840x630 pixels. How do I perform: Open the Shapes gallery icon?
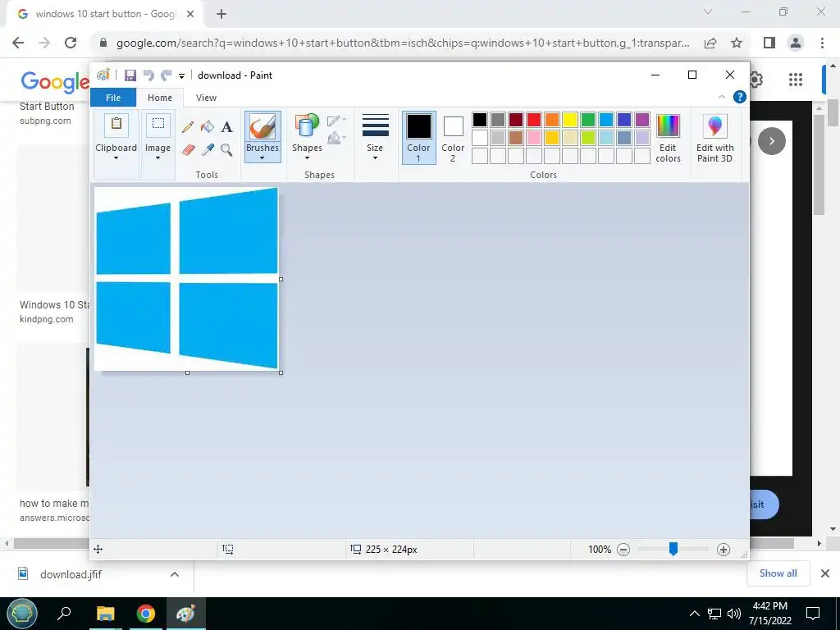pos(307,126)
